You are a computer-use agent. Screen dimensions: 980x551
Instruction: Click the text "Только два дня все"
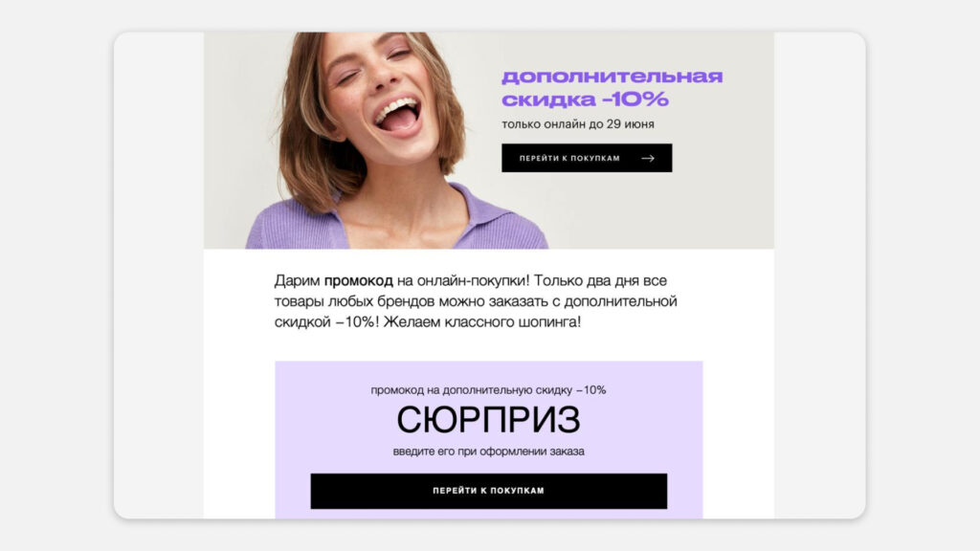click(601, 281)
